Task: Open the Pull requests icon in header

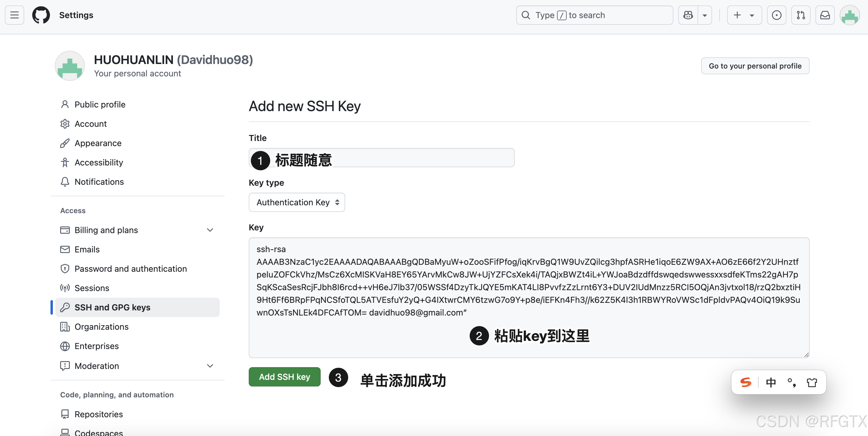Action: point(801,15)
